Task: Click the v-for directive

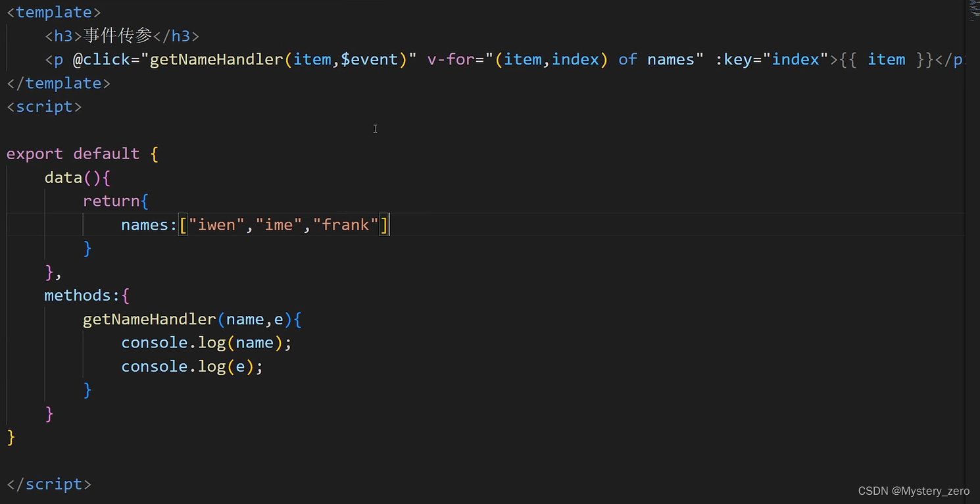Action: (451, 60)
